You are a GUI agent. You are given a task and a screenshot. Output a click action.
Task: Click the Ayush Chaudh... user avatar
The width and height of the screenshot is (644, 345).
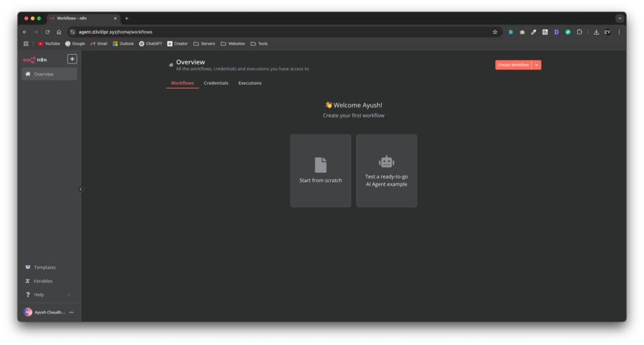28,312
